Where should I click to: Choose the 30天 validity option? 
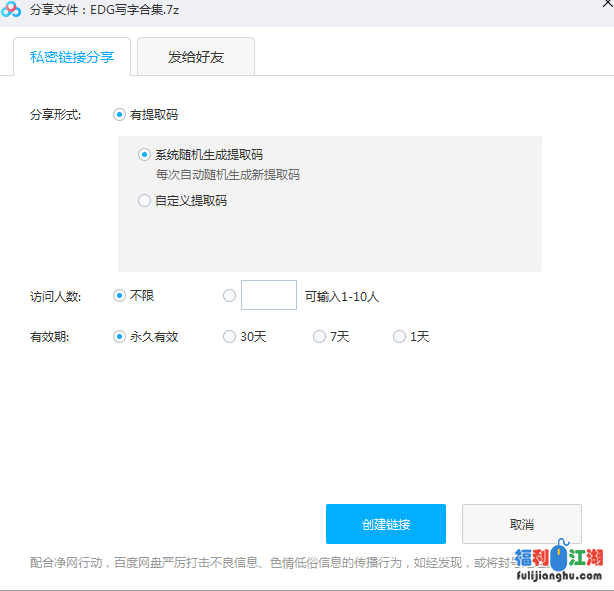[x=230, y=337]
